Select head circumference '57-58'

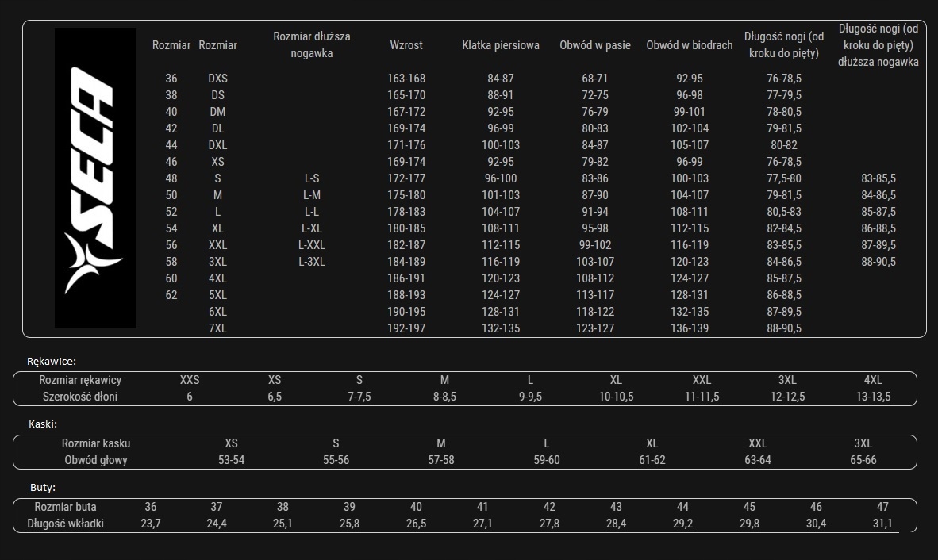[441, 460]
